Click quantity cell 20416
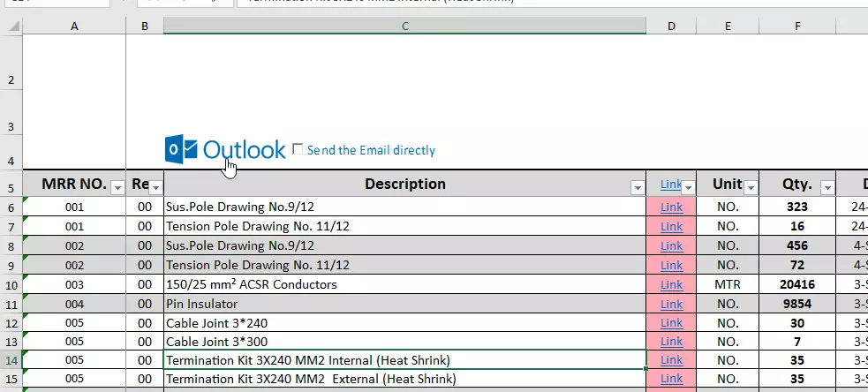The image size is (868, 392). (x=797, y=284)
